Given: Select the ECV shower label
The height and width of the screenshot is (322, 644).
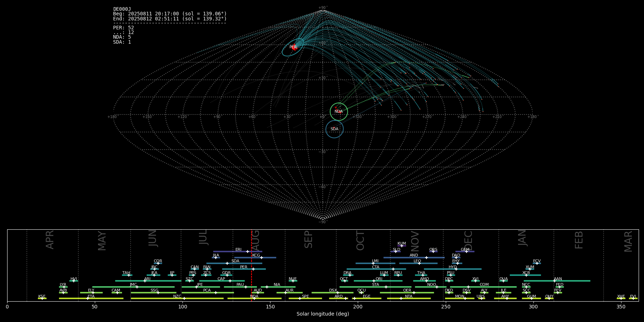Looking at the screenshot, I should coord(537,261).
